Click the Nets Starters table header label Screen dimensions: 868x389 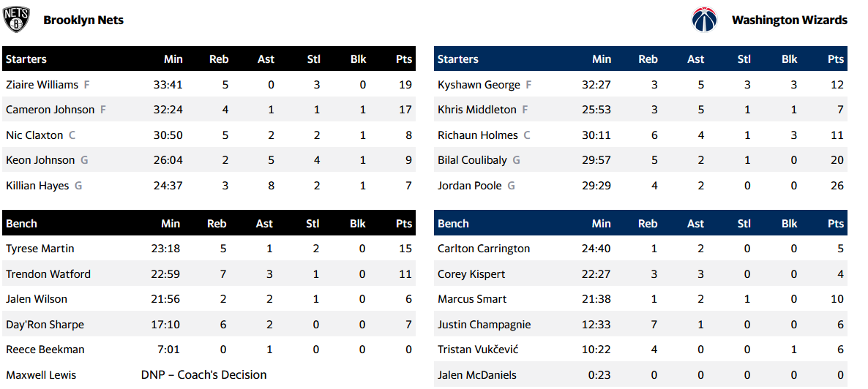pos(26,59)
